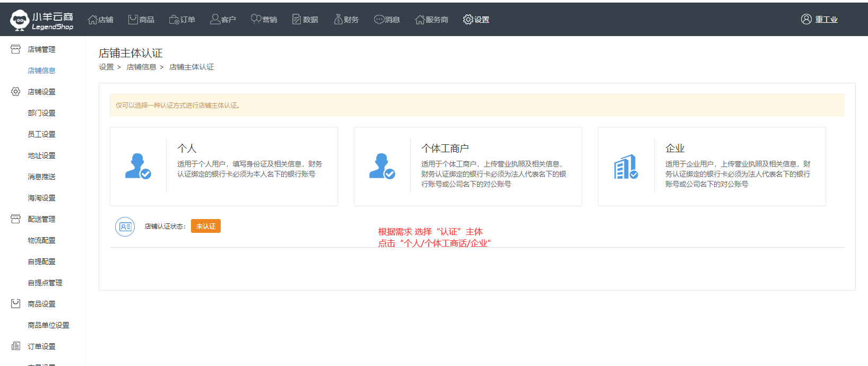
Task: Open the 订单 menu in top navigation
Action: (x=182, y=20)
